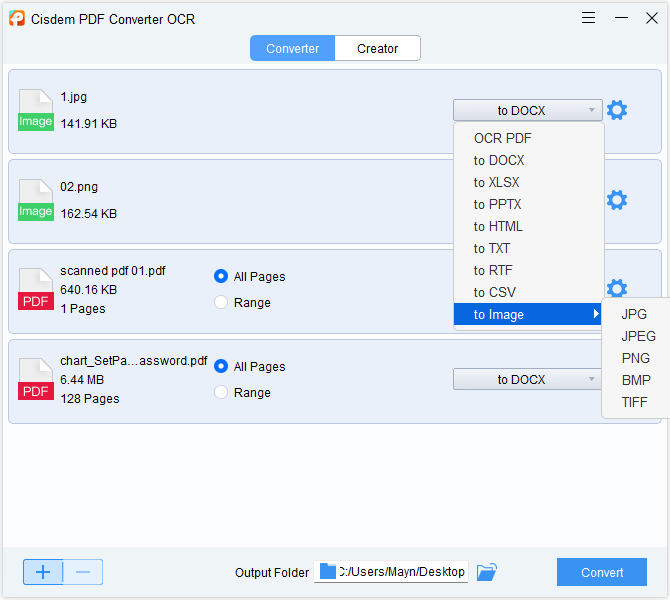
Task: Add files with the plus button
Action: (x=43, y=572)
